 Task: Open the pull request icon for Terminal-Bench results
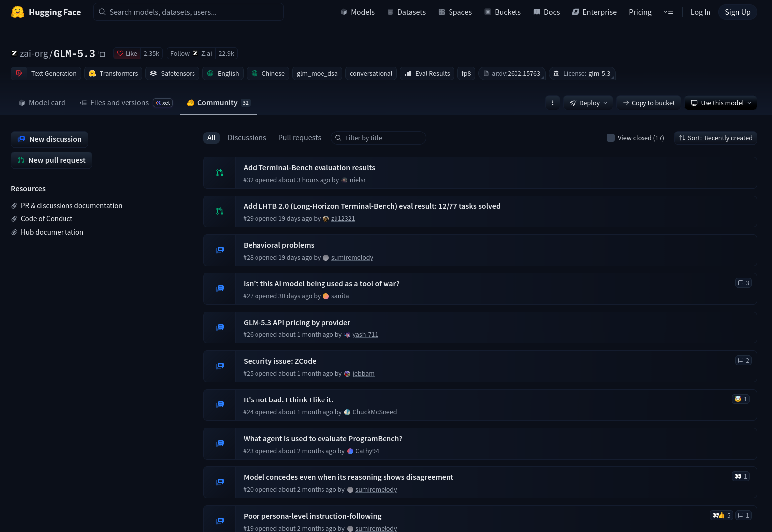[220, 173]
